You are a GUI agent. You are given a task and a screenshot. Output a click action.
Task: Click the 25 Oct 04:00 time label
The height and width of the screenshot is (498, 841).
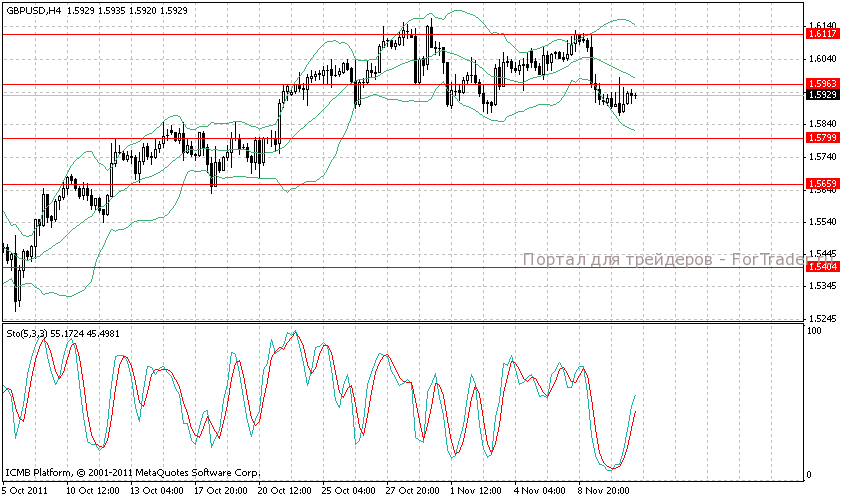(x=349, y=491)
